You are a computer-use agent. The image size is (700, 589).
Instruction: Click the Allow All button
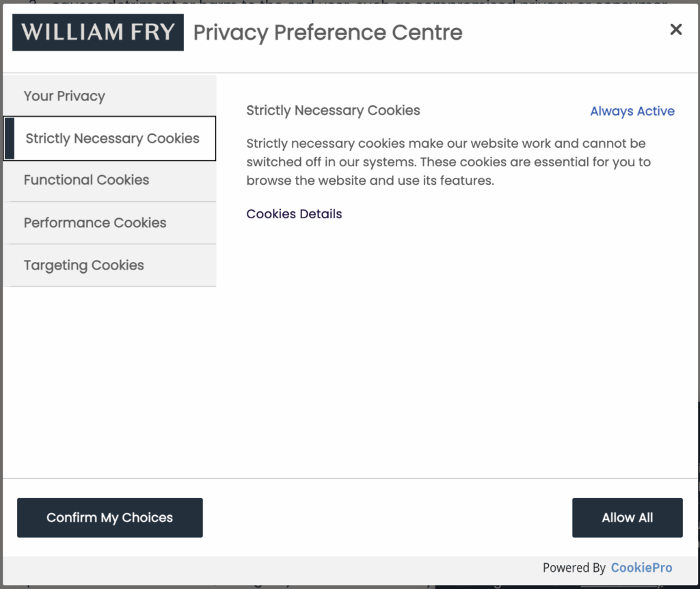click(627, 518)
